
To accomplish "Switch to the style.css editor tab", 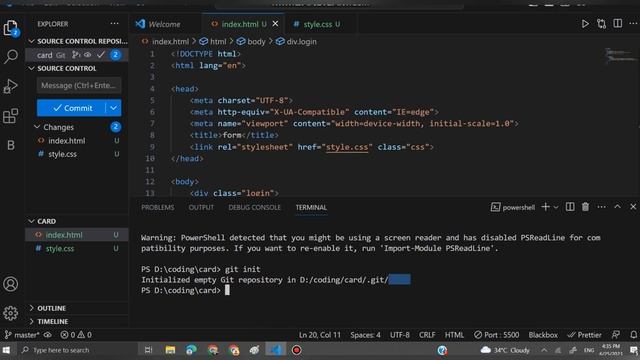I will click(317, 24).
